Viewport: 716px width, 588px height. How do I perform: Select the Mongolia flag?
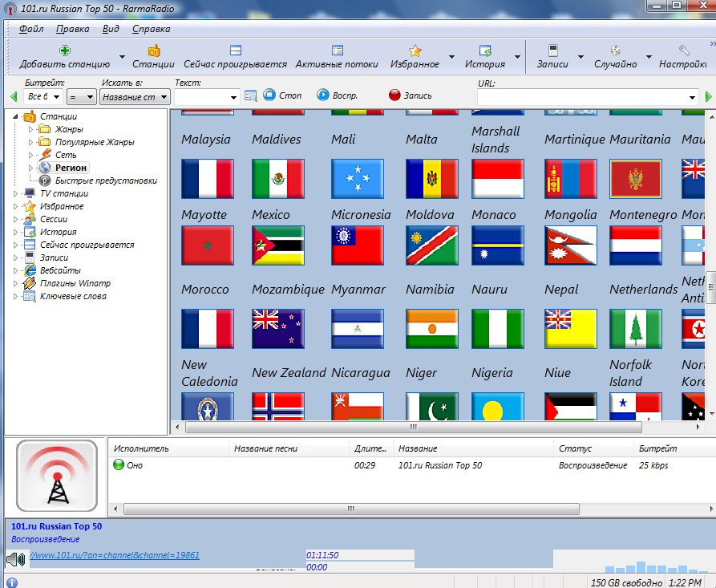(570, 179)
